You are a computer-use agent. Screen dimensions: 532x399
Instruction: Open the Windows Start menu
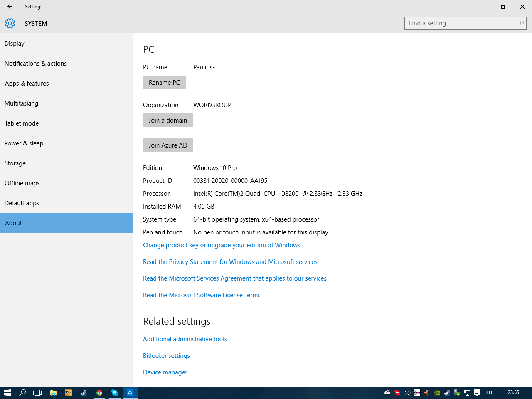point(7,393)
